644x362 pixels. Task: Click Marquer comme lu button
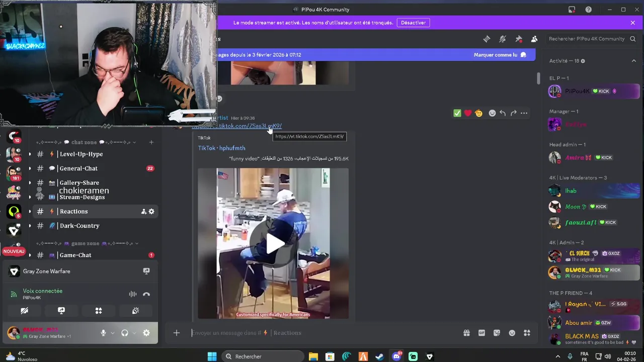[x=500, y=55]
